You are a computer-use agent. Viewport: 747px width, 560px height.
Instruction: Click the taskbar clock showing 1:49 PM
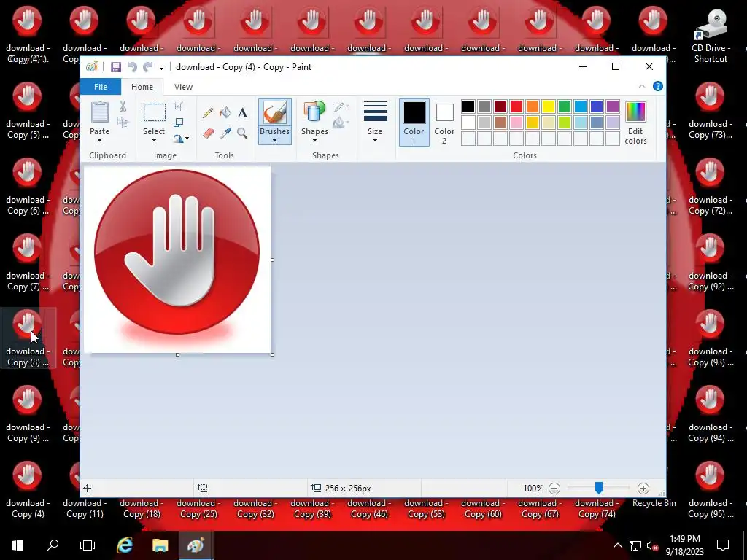tap(684, 545)
